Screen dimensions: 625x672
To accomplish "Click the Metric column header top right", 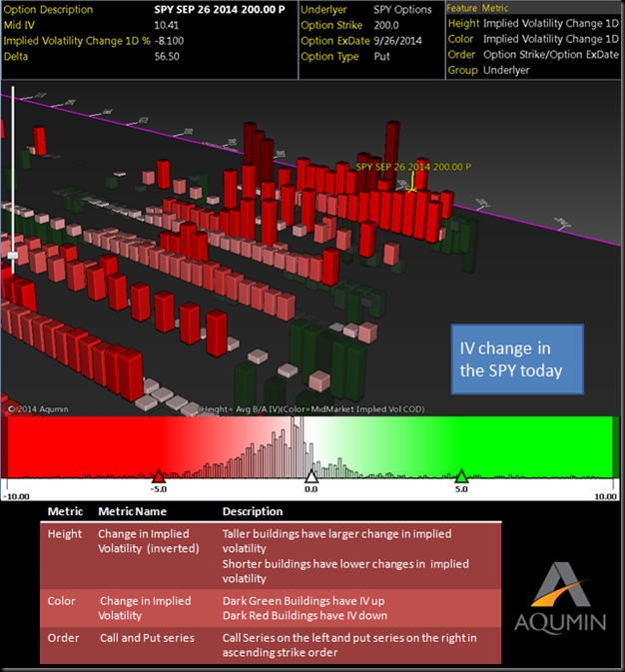I will tap(495, 8).
